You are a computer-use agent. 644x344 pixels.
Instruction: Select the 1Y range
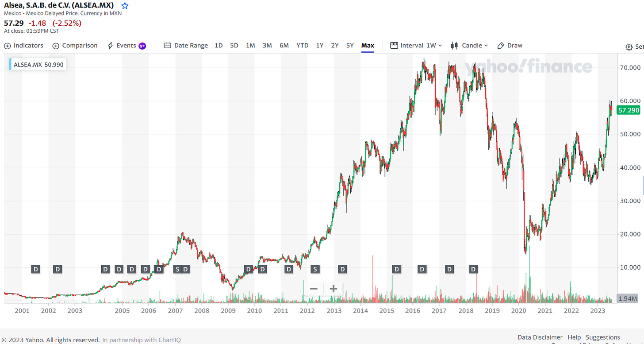point(319,46)
